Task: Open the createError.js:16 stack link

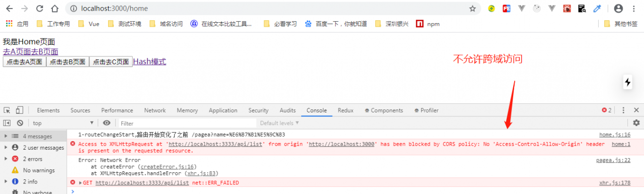Action: 167,167
